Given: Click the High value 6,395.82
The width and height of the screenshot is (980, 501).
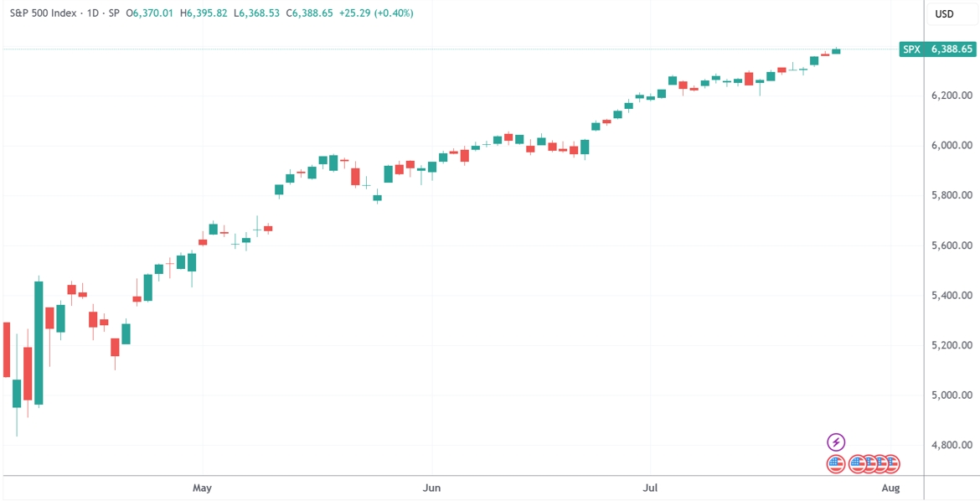Looking at the screenshot, I should 208,13.
